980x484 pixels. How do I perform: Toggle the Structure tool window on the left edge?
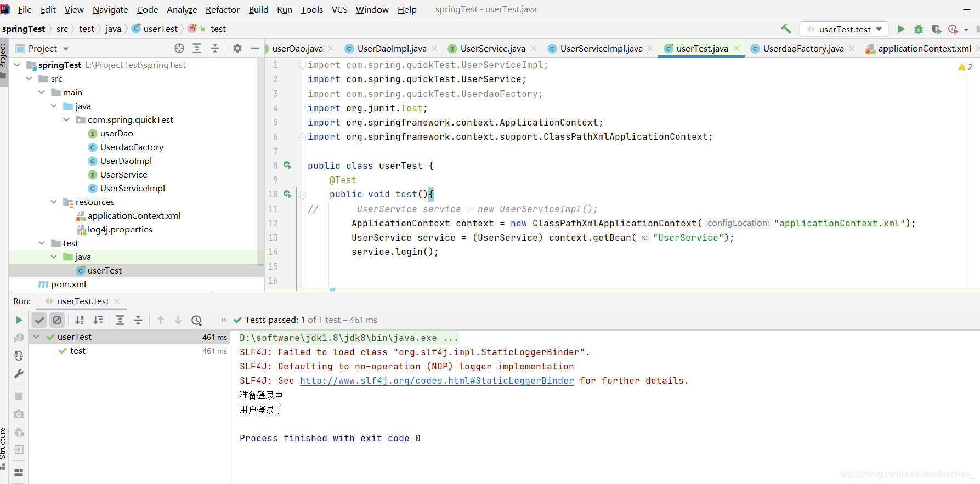3,444
